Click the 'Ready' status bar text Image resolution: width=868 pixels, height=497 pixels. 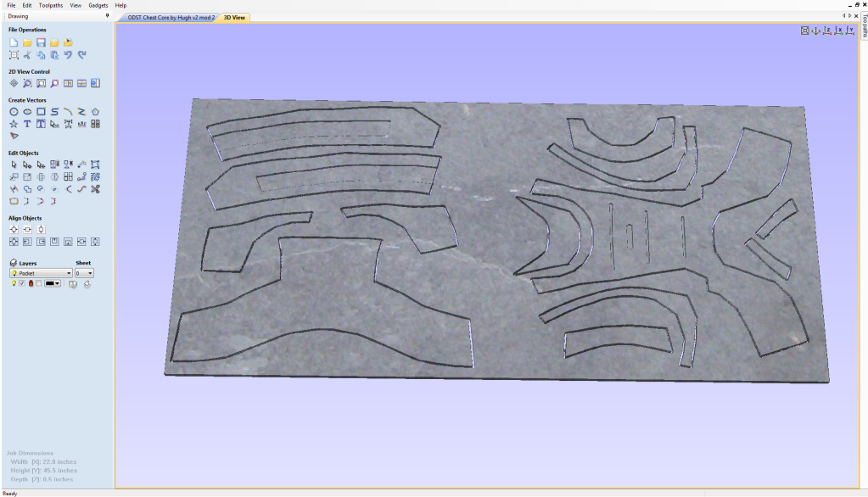[10, 493]
